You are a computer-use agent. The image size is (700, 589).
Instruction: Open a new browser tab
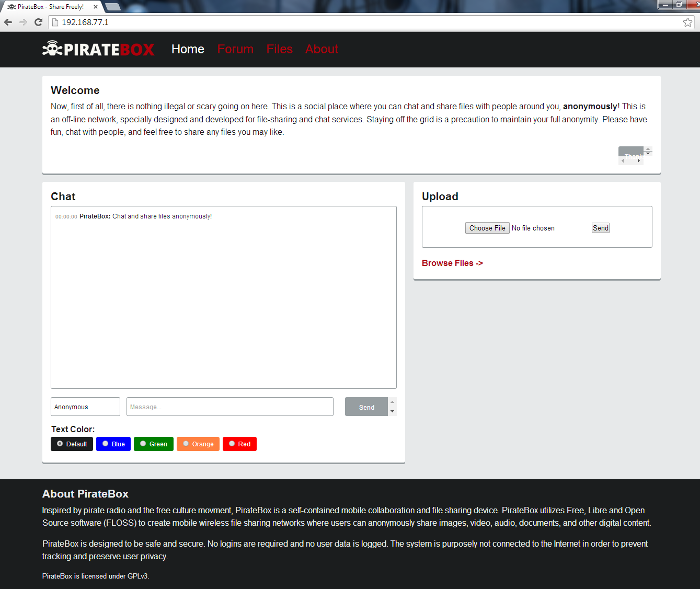tap(112, 7)
